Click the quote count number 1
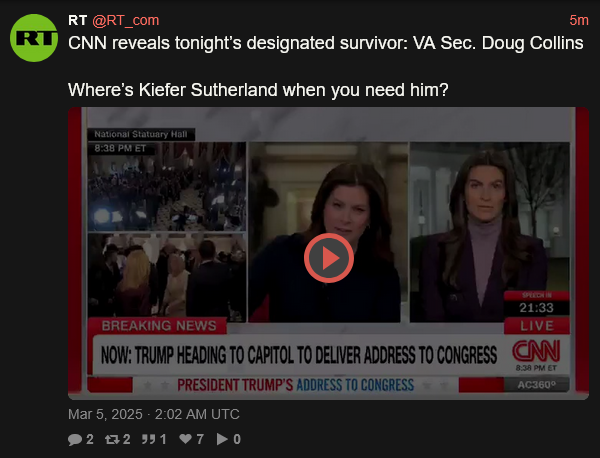Screen dimensions: 600x458 tap(163, 439)
